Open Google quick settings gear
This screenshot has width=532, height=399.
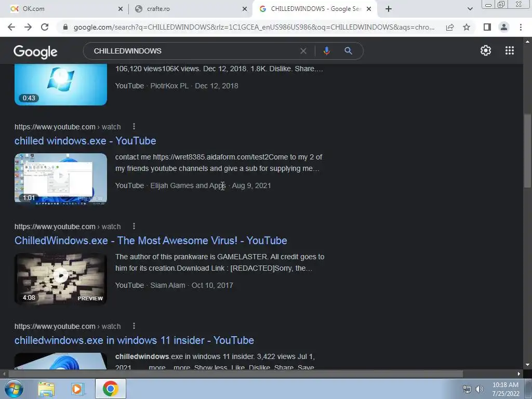coord(486,50)
